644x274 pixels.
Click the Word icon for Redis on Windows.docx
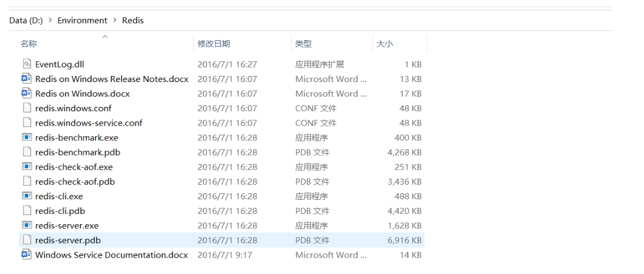point(27,94)
